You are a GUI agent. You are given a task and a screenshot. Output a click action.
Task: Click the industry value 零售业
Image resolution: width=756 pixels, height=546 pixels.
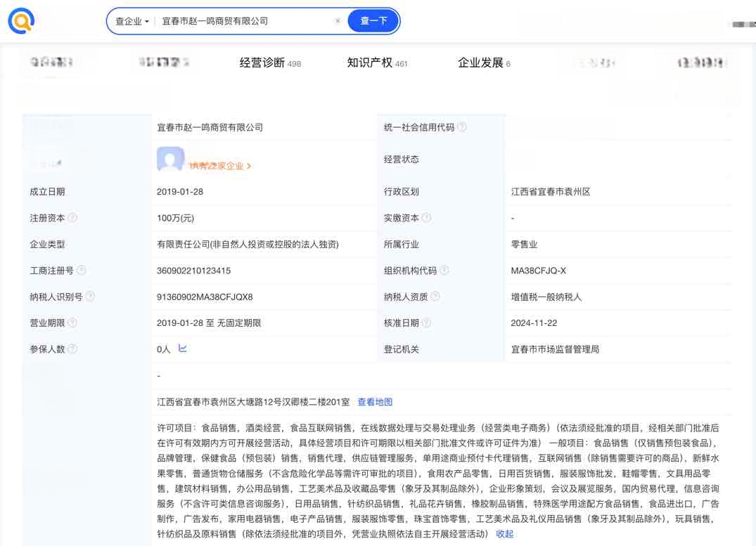(524, 245)
